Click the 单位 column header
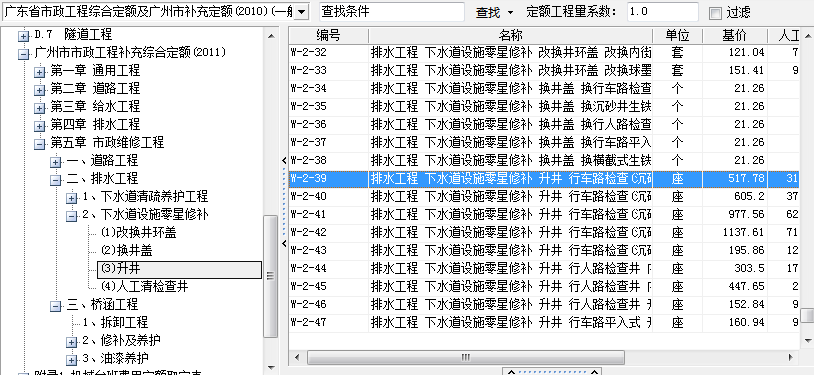The height and width of the screenshot is (375, 814). [677, 36]
